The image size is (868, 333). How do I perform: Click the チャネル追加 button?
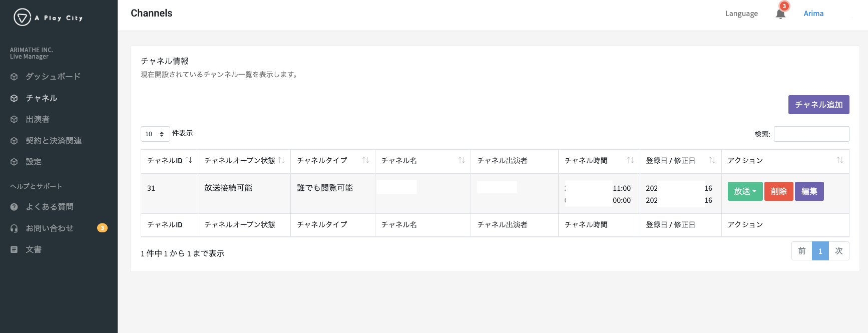tap(818, 104)
